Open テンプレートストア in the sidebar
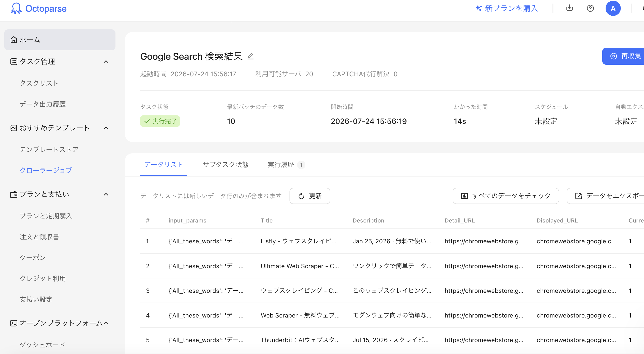 [x=49, y=150]
